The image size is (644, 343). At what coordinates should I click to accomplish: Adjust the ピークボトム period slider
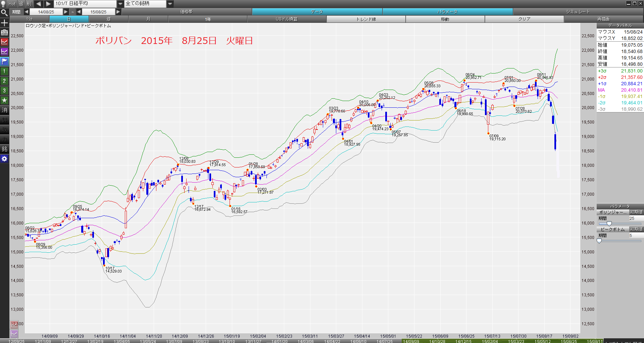tap(599, 241)
